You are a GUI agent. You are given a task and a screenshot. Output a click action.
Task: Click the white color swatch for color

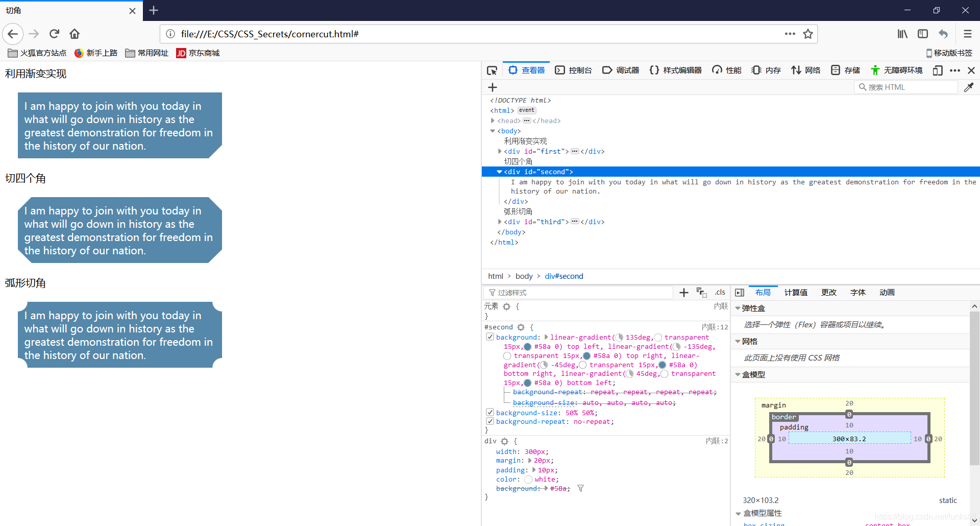click(528, 480)
